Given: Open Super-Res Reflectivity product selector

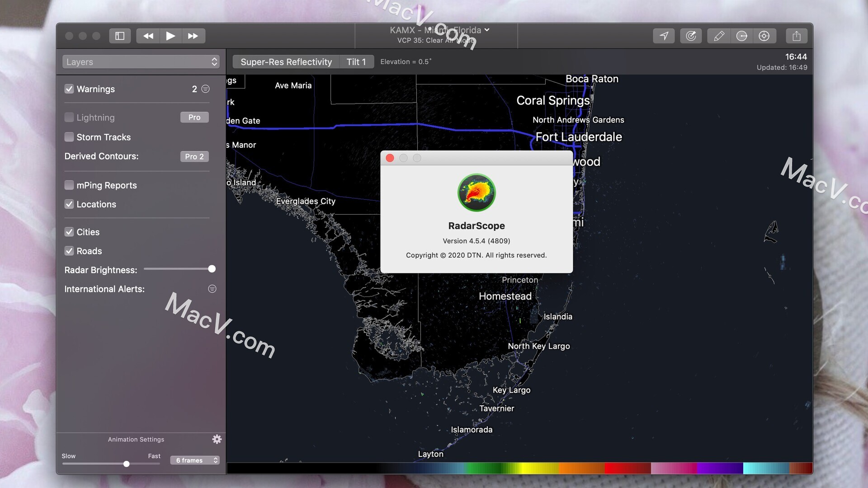Looking at the screenshot, I should 286,62.
